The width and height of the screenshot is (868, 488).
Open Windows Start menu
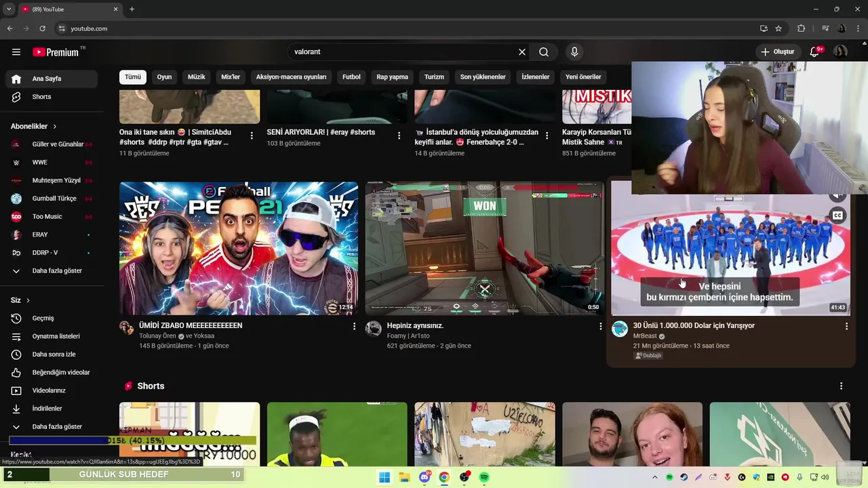click(384, 477)
